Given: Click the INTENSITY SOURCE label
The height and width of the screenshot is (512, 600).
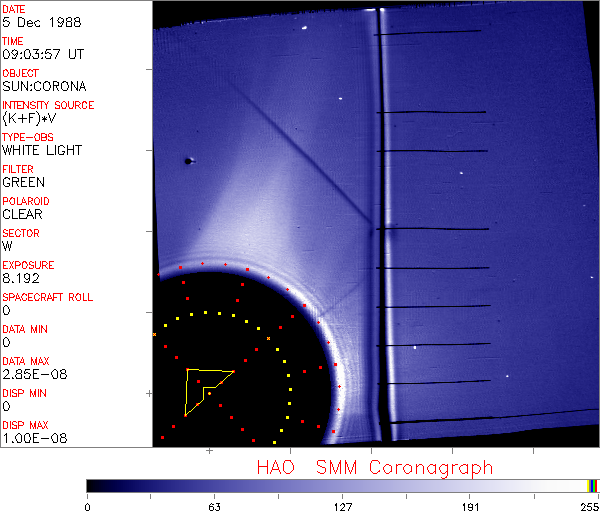Looking at the screenshot, I should [48, 105].
